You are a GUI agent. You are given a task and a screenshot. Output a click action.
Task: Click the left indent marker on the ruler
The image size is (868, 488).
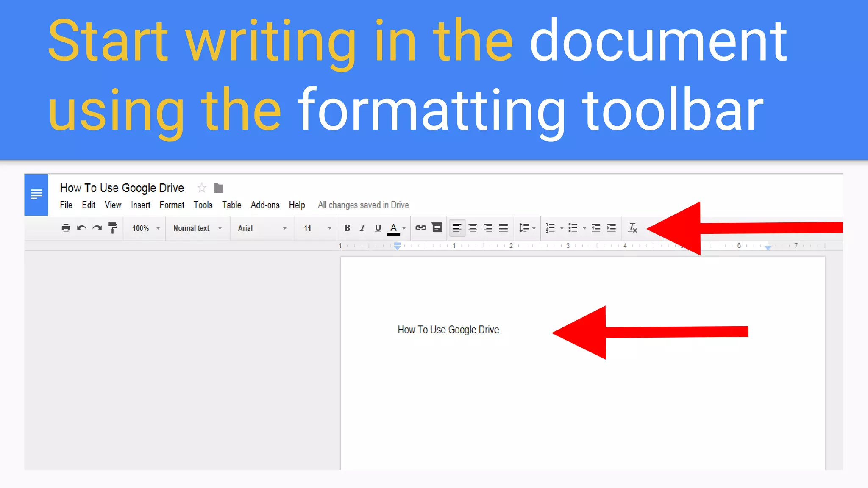click(x=398, y=246)
